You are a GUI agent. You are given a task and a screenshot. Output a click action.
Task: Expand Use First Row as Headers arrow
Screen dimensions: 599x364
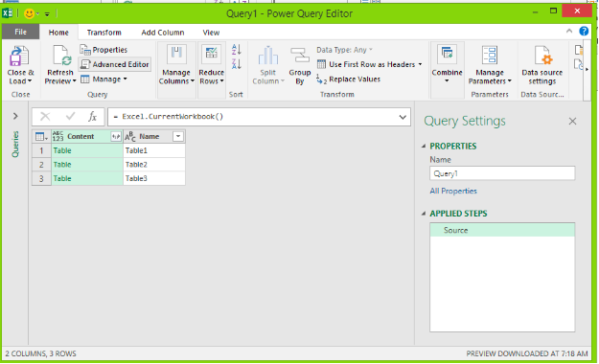coord(420,64)
